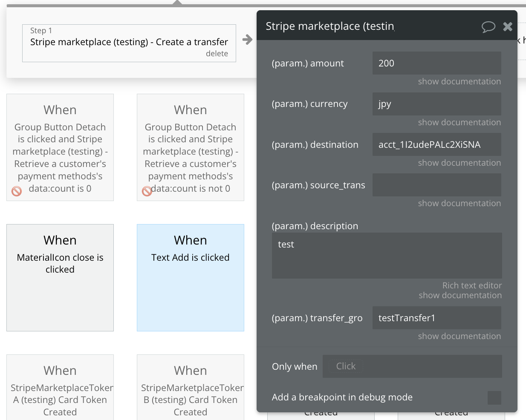The width and height of the screenshot is (526, 420).
Task: Open the Rich text editor link
Action: point(472,285)
